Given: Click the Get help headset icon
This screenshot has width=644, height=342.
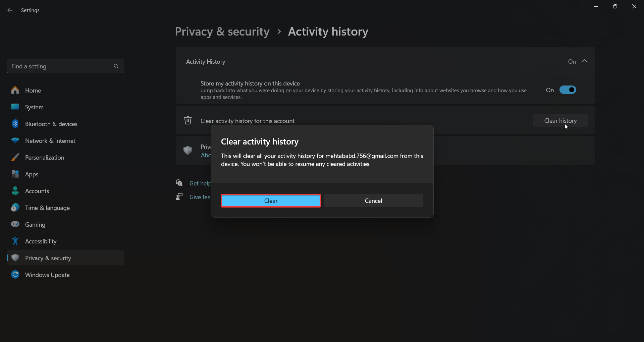Looking at the screenshot, I should coord(179,183).
